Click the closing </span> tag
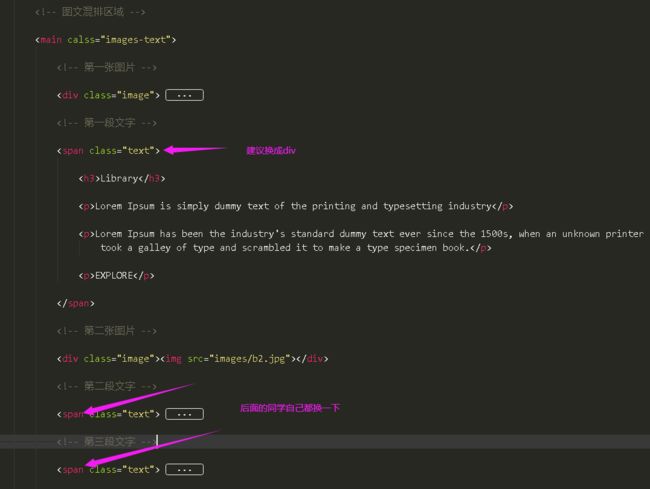The width and height of the screenshot is (650, 489). [76, 303]
